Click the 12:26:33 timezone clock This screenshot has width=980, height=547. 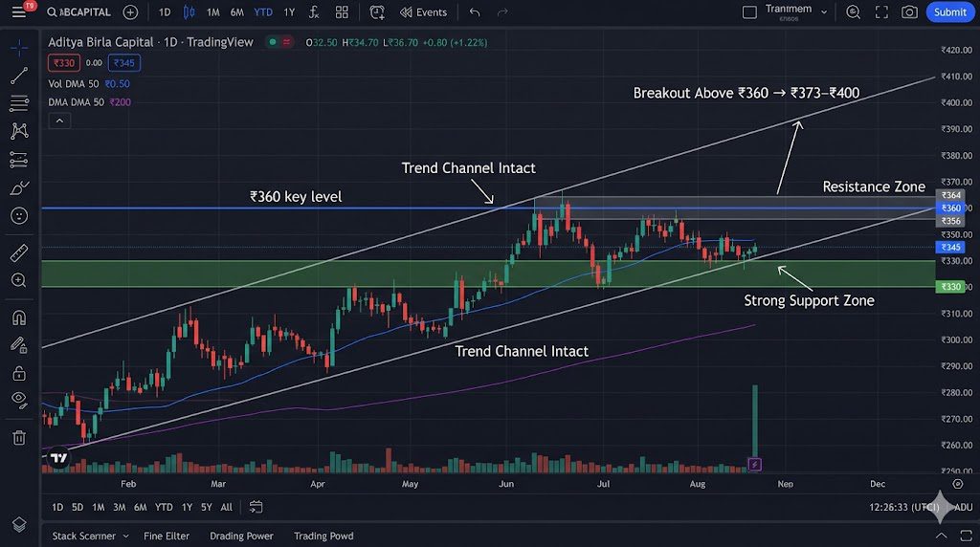coord(904,507)
